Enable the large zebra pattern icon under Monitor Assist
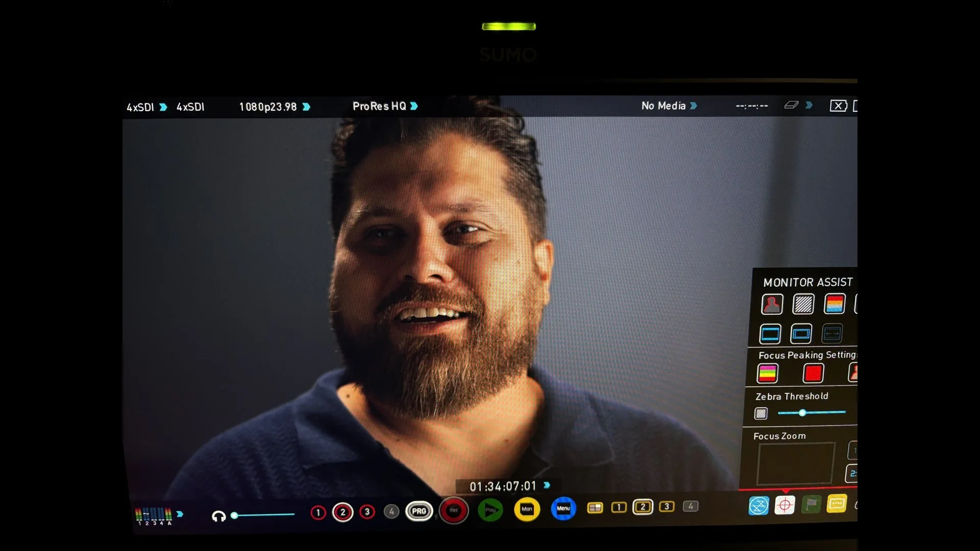Viewport: 980px width, 551px height. [x=803, y=304]
